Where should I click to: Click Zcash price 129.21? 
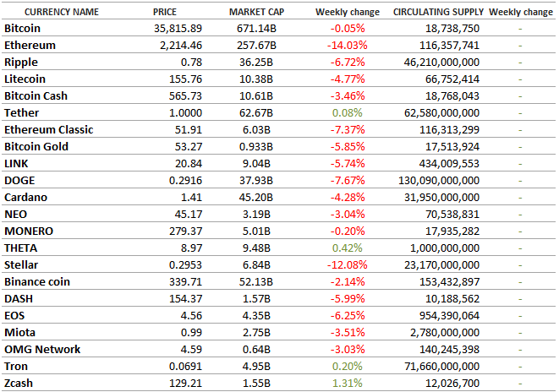185,384
